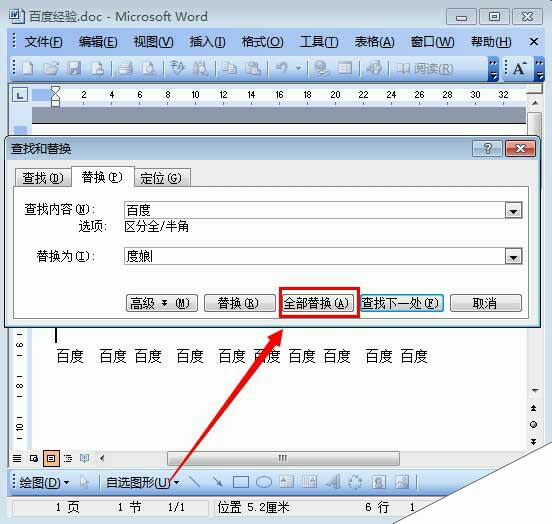This screenshot has width=552, height=524.
Task: Expand options with 高级(M) button
Action: (162, 303)
